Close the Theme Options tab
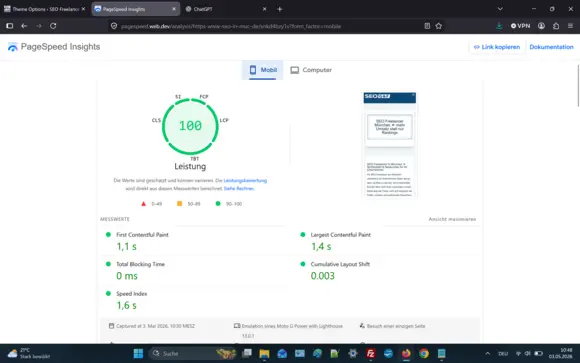Image resolution: width=580 pixels, height=363 pixels. 83,9
